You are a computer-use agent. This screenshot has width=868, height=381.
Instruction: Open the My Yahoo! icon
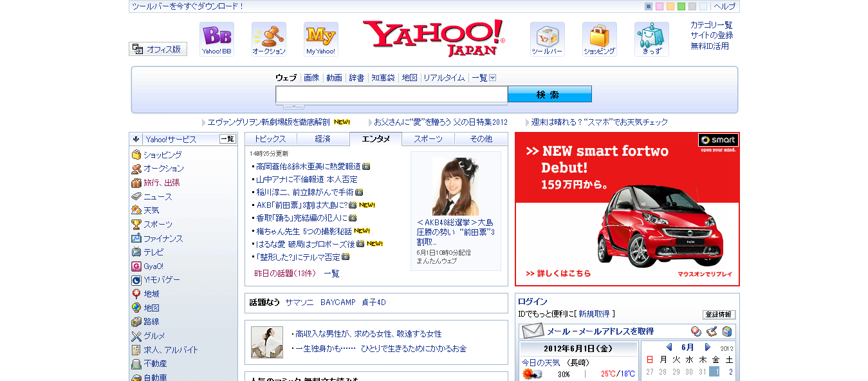tap(321, 39)
